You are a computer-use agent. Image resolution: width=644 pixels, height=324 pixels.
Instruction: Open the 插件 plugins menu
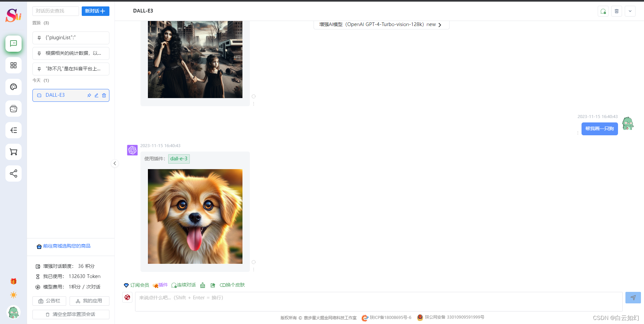pos(160,285)
